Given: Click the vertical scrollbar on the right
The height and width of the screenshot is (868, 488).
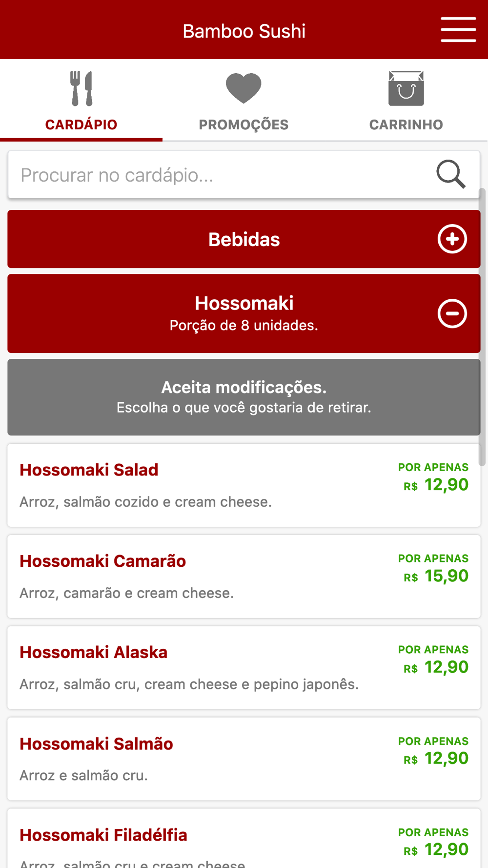Looking at the screenshot, I should [482, 327].
